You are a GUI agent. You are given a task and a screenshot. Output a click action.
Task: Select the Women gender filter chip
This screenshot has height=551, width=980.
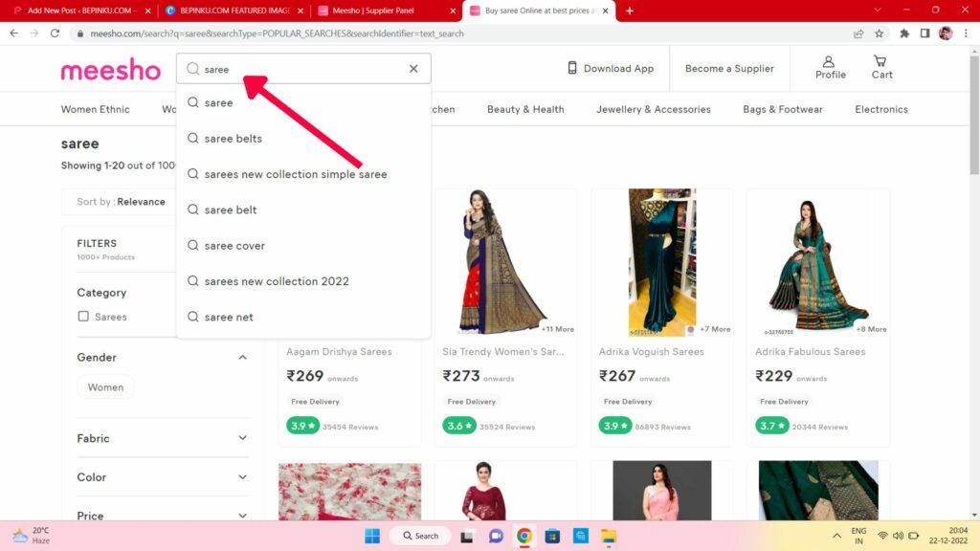(105, 387)
